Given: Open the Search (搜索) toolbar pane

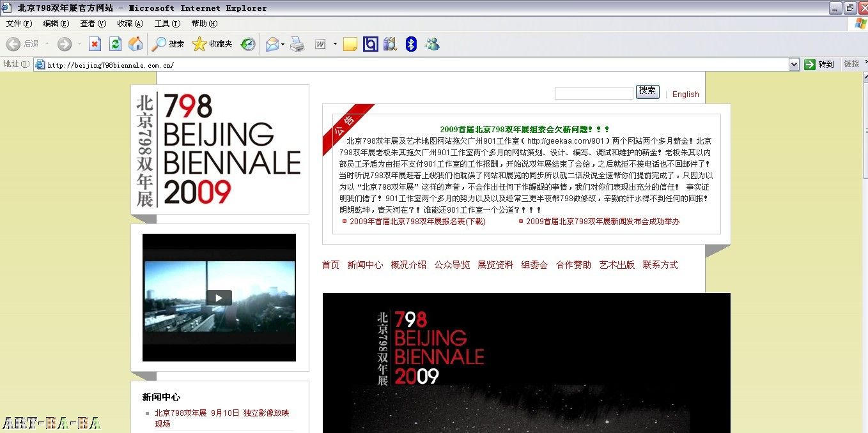Looking at the screenshot, I should coord(169,44).
